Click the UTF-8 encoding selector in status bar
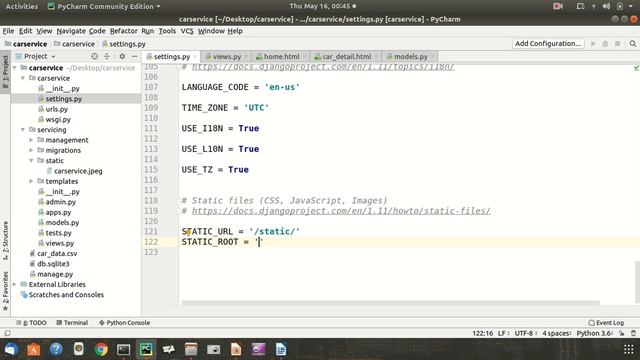640x360 pixels. (526, 333)
